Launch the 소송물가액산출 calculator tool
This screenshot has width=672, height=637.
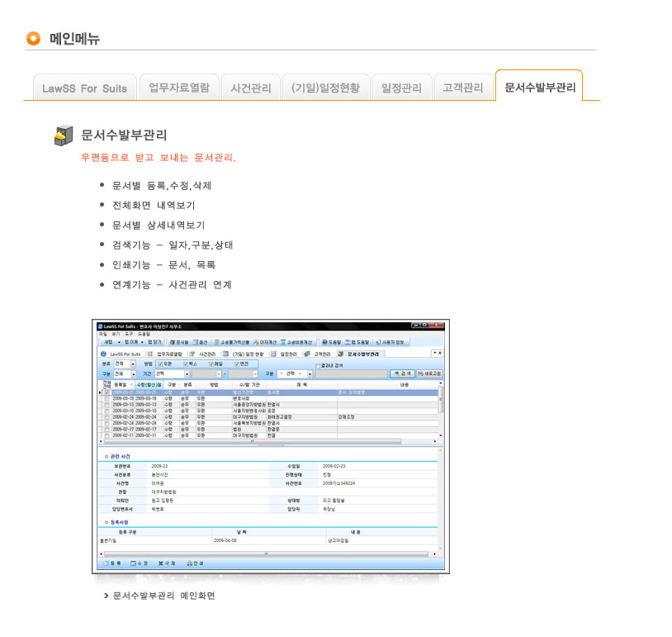pos(232,342)
